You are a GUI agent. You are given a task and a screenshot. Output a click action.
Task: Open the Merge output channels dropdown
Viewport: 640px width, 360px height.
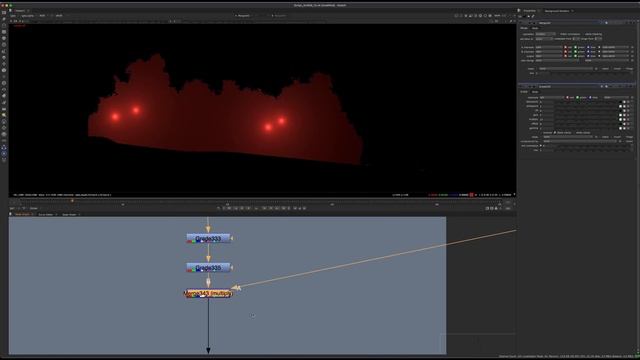point(549,56)
